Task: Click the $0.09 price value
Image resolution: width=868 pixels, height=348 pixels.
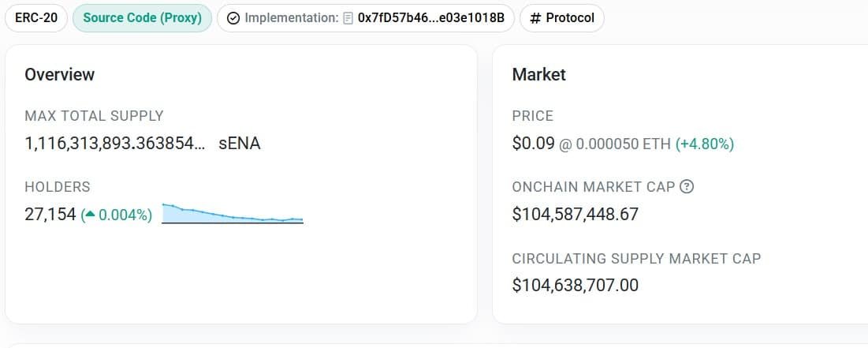Action: [533, 144]
